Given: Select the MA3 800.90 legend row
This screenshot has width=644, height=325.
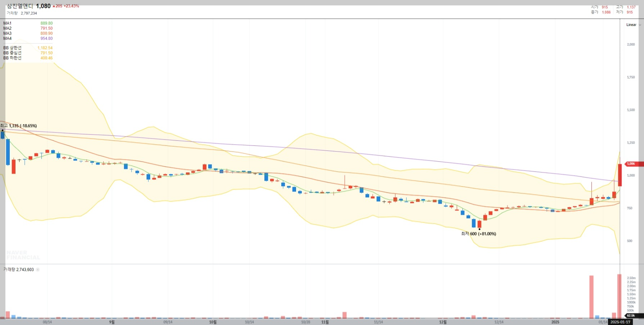Looking at the screenshot, I should (28, 33).
